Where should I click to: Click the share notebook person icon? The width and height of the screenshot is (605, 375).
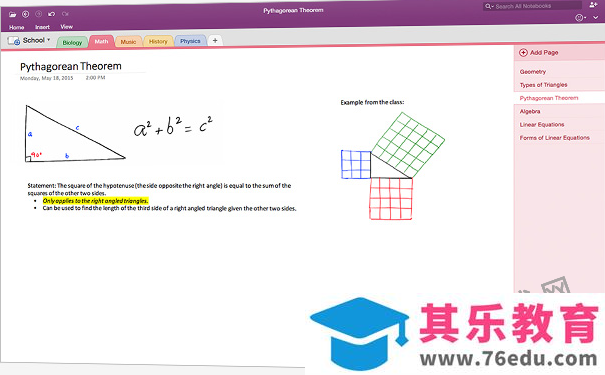click(593, 5)
